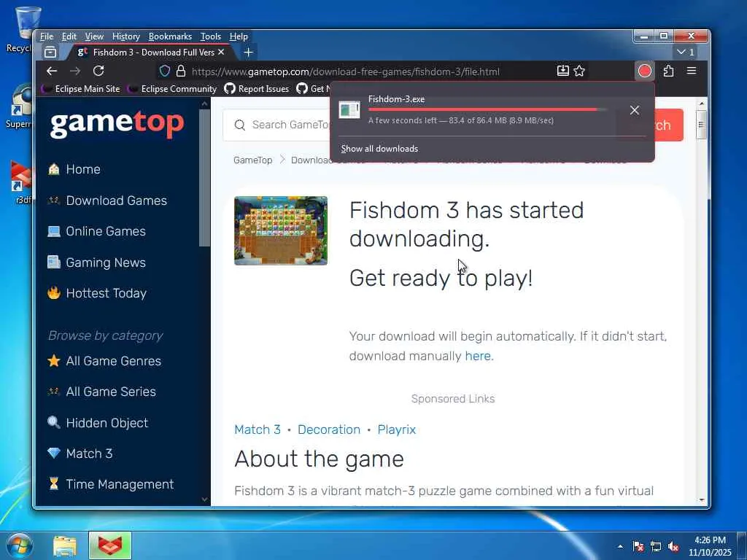
Task: Click the gametop logo
Action: click(117, 124)
